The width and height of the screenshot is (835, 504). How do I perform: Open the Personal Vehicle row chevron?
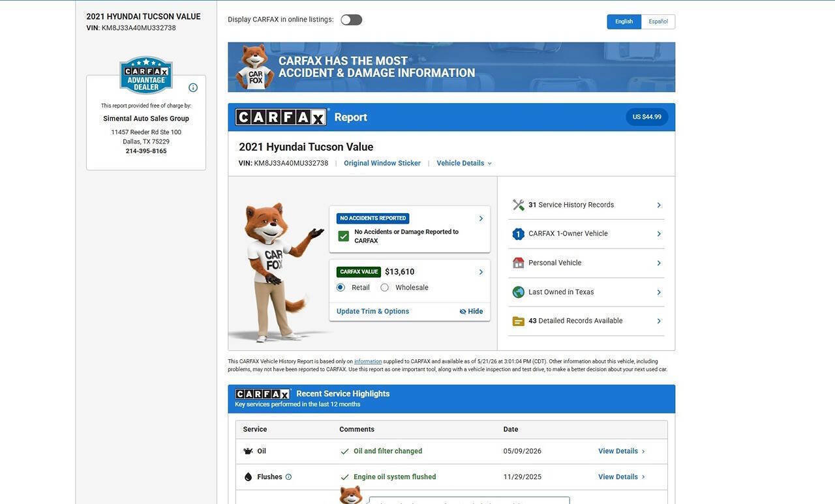point(659,263)
